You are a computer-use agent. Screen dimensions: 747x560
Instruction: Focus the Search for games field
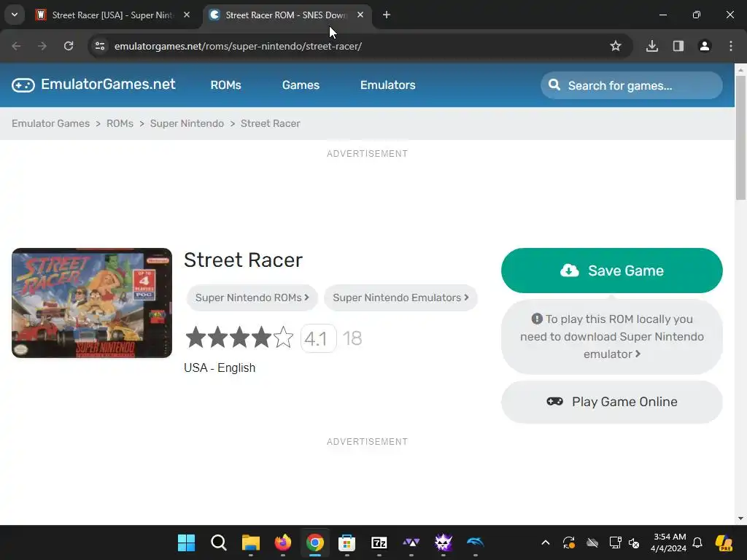pyautogui.click(x=631, y=86)
